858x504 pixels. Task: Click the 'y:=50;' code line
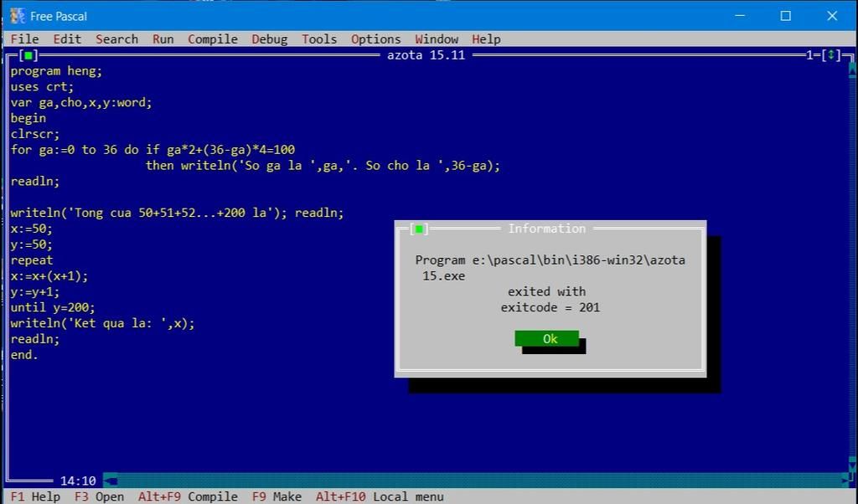(31, 244)
